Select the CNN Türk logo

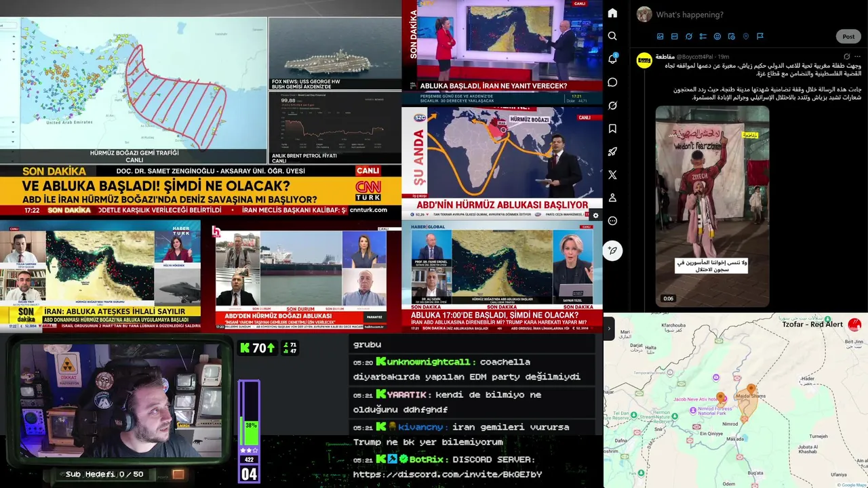tap(368, 190)
